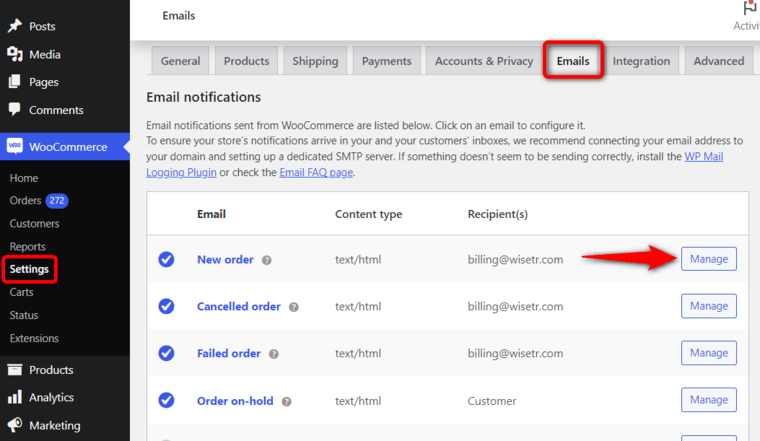760x441 pixels.
Task: Select the Accounts & Privacy tab
Action: [484, 61]
